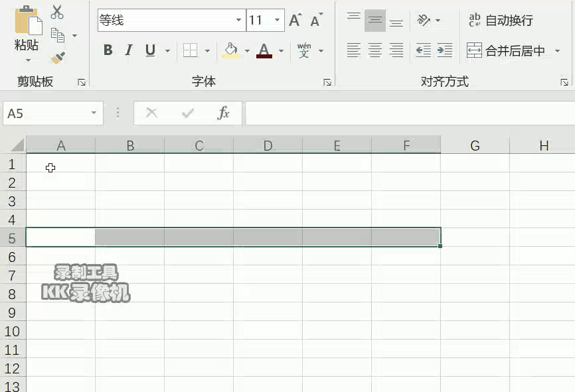This screenshot has height=392, width=575.
Task: Select column H header
Action: pyautogui.click(x=544, y=145)
